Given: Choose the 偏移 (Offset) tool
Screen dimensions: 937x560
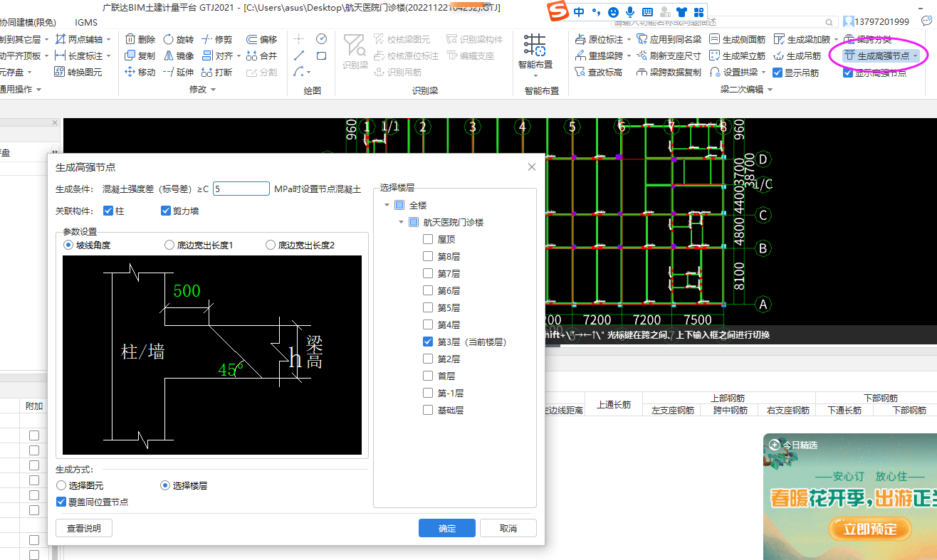Looking at the screenshot, I should (261, 39).
